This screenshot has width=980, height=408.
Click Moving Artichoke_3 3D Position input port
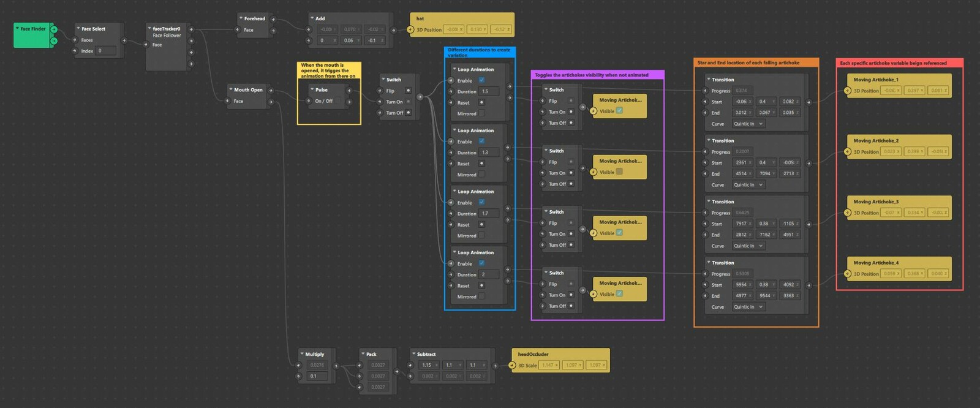pos(848,213)
